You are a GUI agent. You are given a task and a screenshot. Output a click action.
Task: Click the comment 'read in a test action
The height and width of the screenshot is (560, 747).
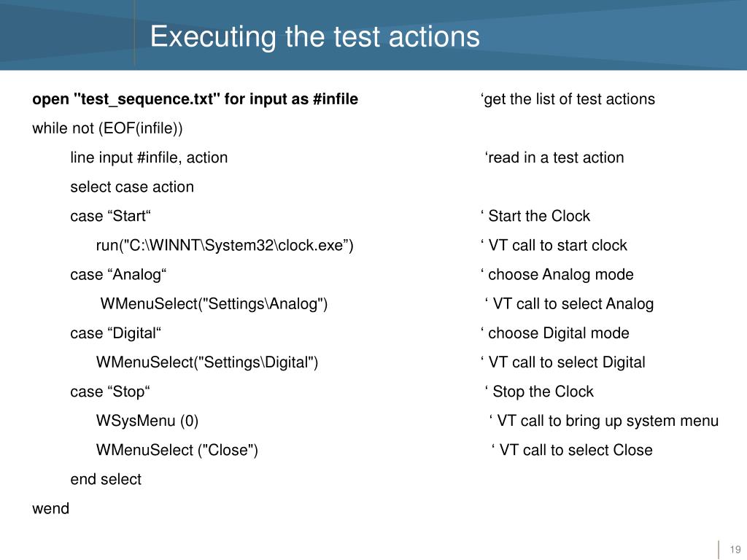(554, 157)
